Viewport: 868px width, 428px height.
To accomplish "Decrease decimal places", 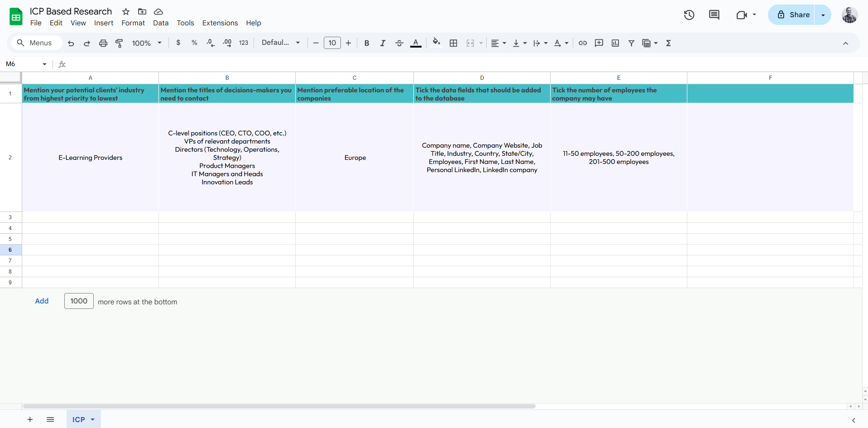I will [x=211, y=43].
